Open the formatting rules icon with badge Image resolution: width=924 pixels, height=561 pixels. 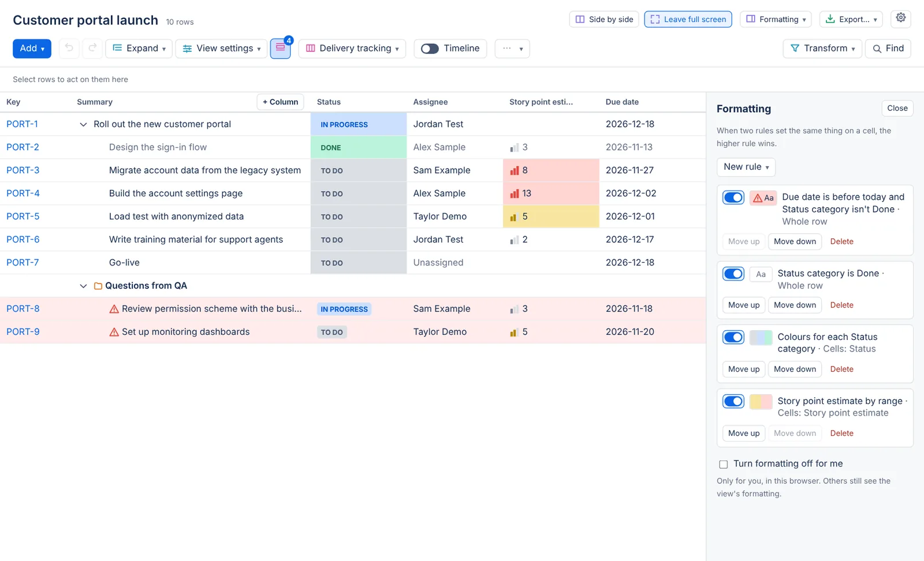coord(280,48)
